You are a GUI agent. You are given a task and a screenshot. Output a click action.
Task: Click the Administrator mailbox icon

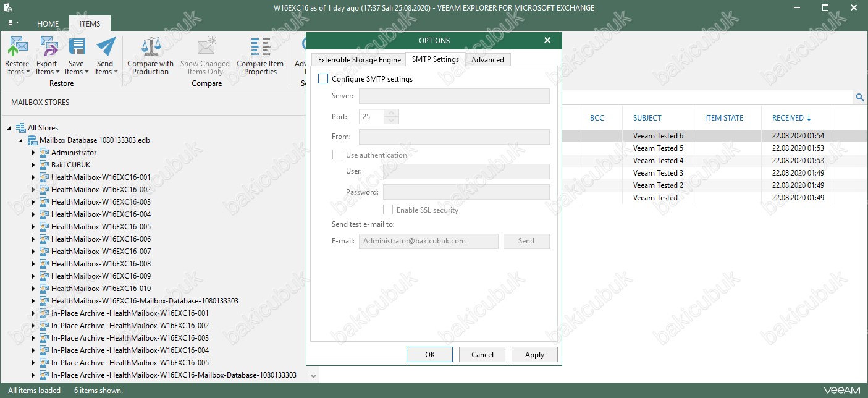point(44,153)
